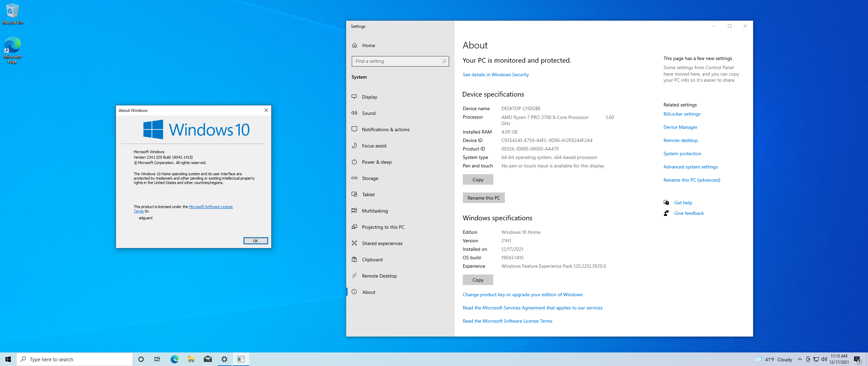Viewport: 868px width, 366px height.
Task: Open Power & sleep settings icon
Action: 354,162
